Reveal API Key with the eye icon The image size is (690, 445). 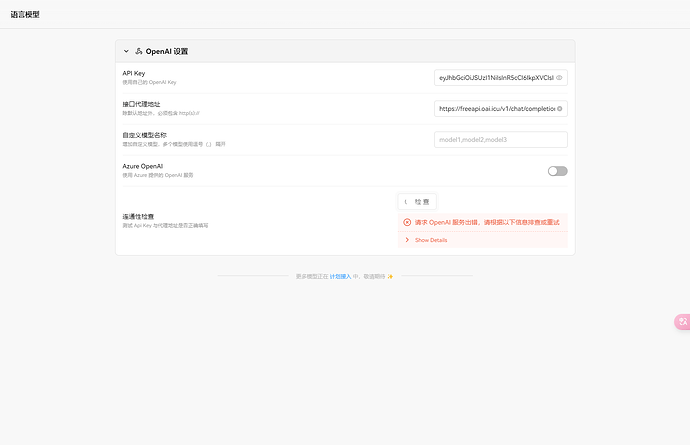click(559, 78)
